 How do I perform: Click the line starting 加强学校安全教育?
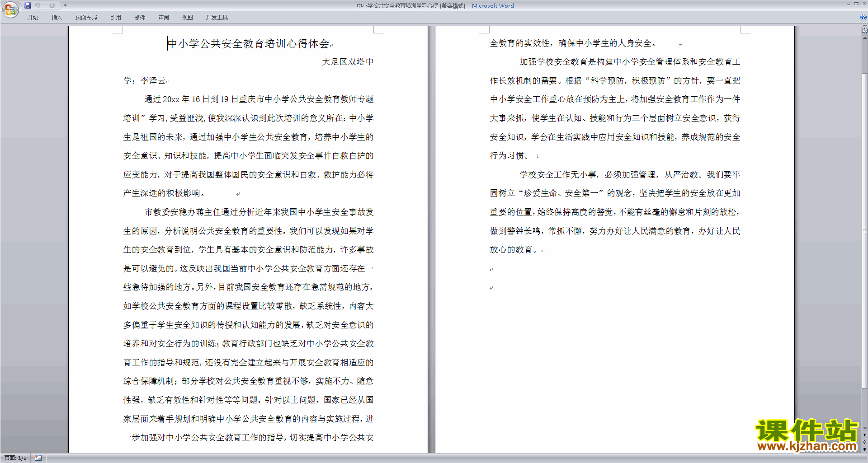pyautogui.click(x=630, y=62)
